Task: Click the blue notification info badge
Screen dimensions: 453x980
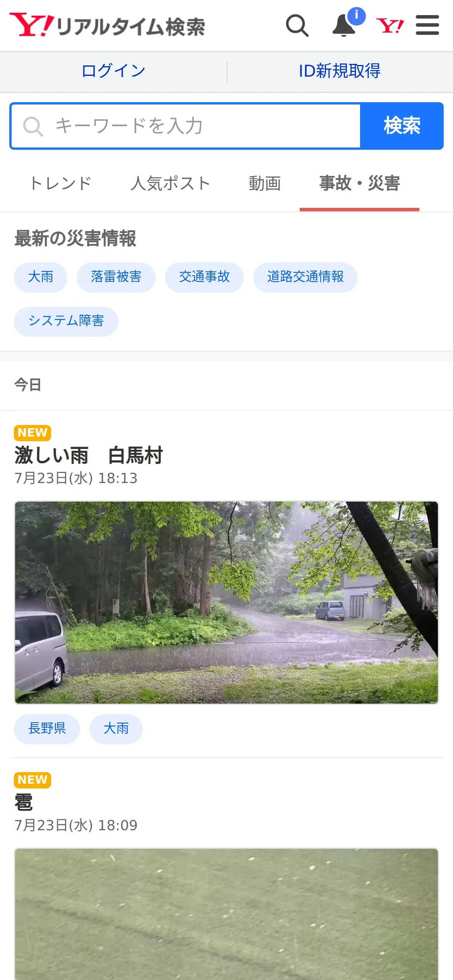Action: point(357,16)
